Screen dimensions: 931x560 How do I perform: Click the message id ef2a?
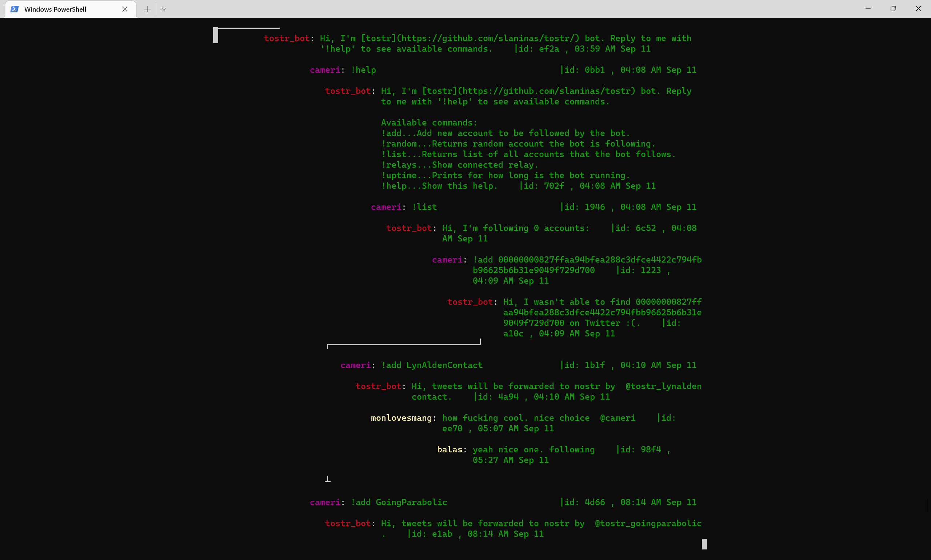[549, 49]
